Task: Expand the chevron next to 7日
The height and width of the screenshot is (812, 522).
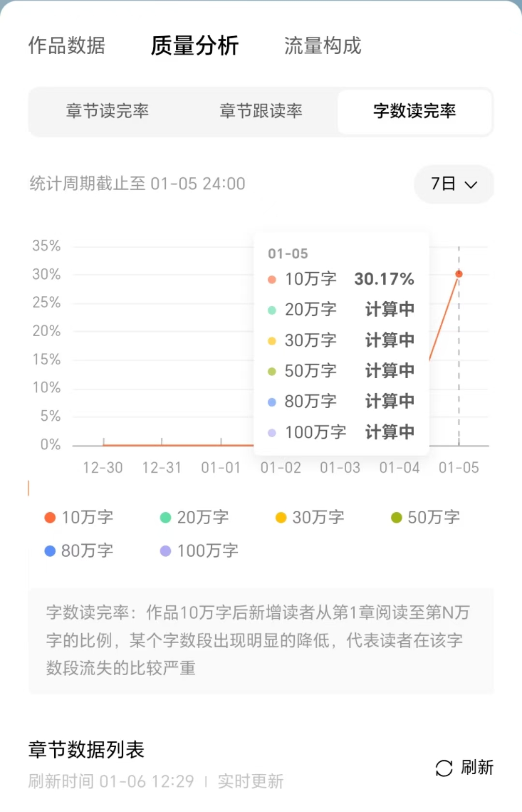Action: (471, 185)
